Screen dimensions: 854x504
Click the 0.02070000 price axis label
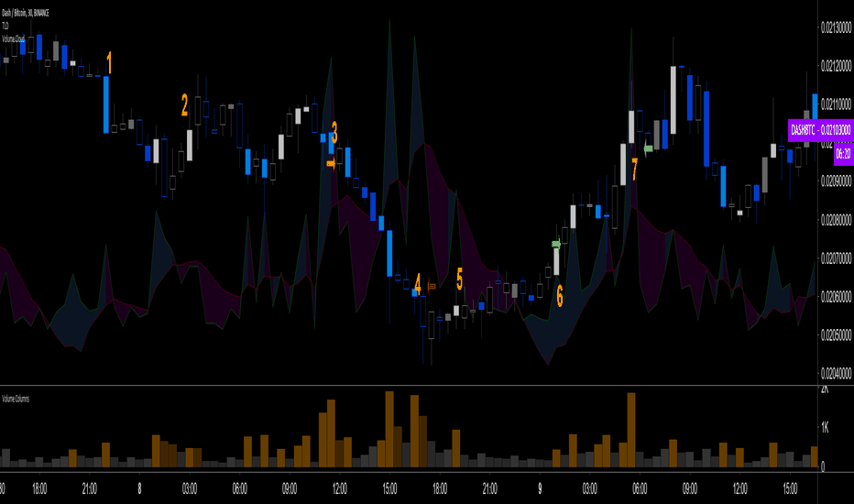(836, 258)
